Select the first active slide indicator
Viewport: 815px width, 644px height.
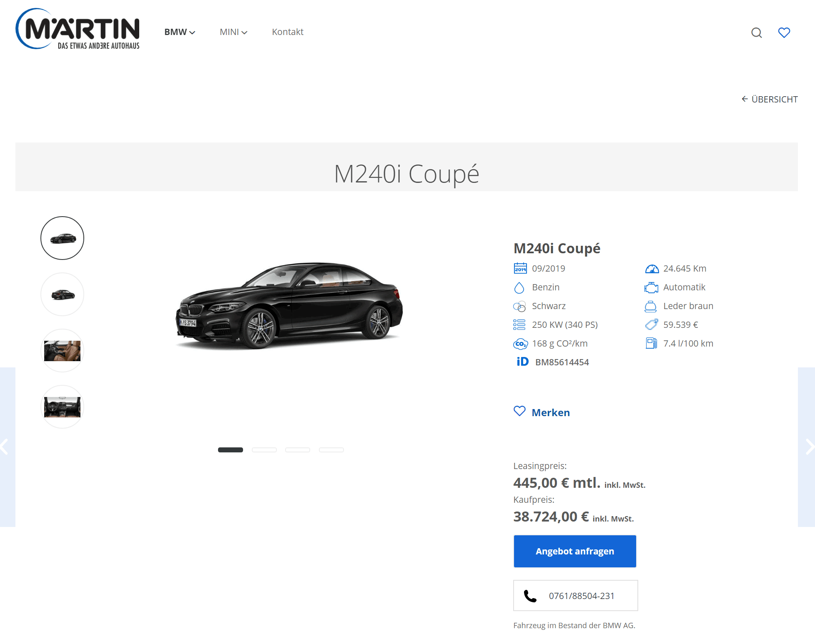tap(231, 450)
